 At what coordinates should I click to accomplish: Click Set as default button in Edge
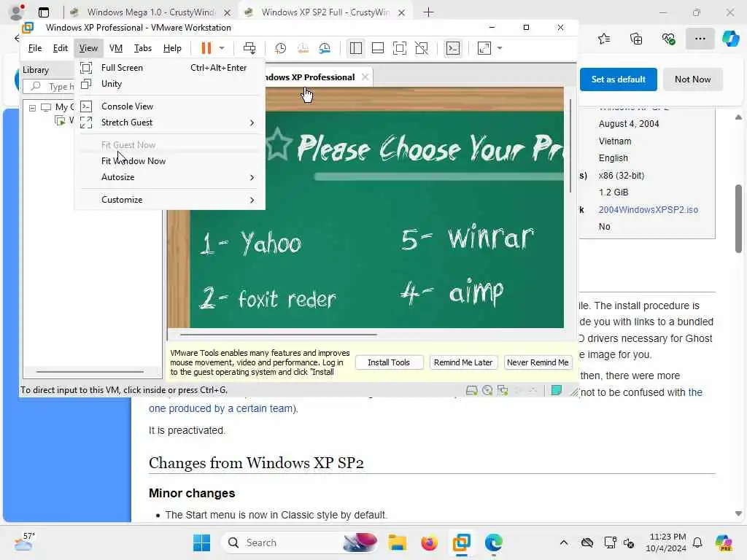pos(618,79)
